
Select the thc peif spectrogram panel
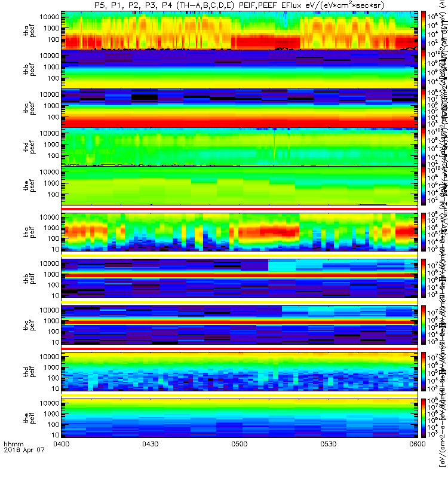click(x=240, y=325)
